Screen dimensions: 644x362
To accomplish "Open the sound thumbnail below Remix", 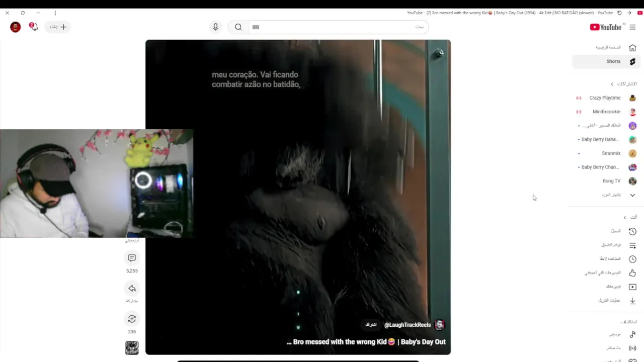I will pos(132,347).
